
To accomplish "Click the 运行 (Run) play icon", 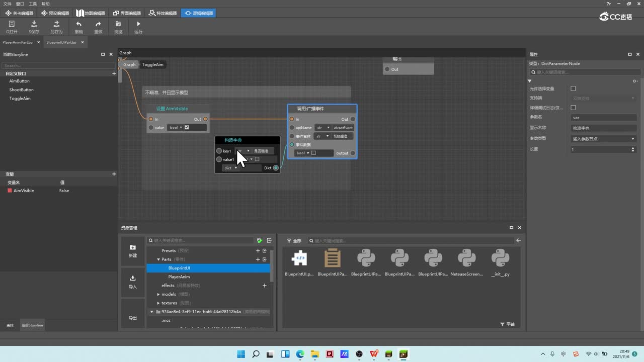I will [x=138, y=24].
